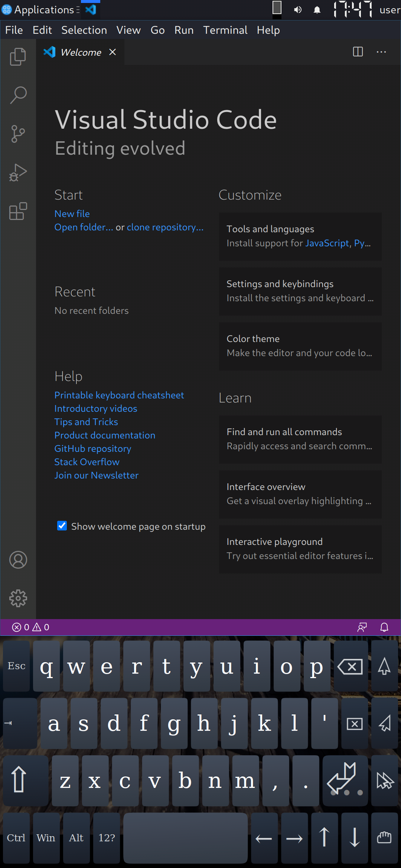Click the notification bell in system panel
Screen dimensions: 401x868
pos(317,10)
